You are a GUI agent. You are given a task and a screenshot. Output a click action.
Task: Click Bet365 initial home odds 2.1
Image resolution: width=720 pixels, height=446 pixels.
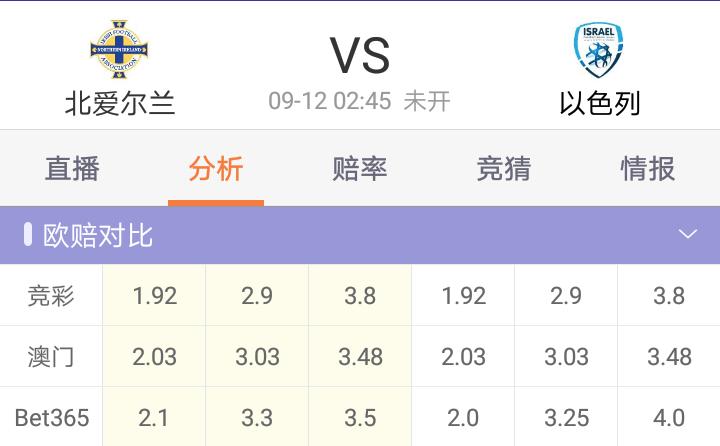(154, 417)
